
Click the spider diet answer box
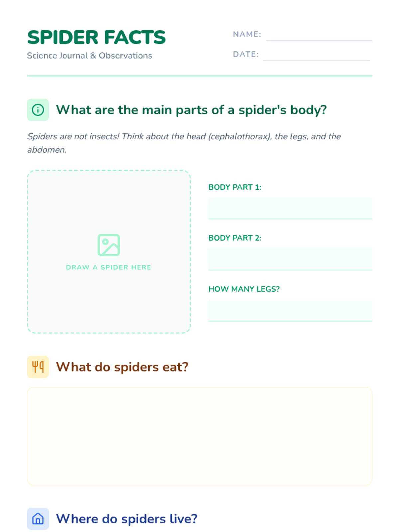coord(199,436)
